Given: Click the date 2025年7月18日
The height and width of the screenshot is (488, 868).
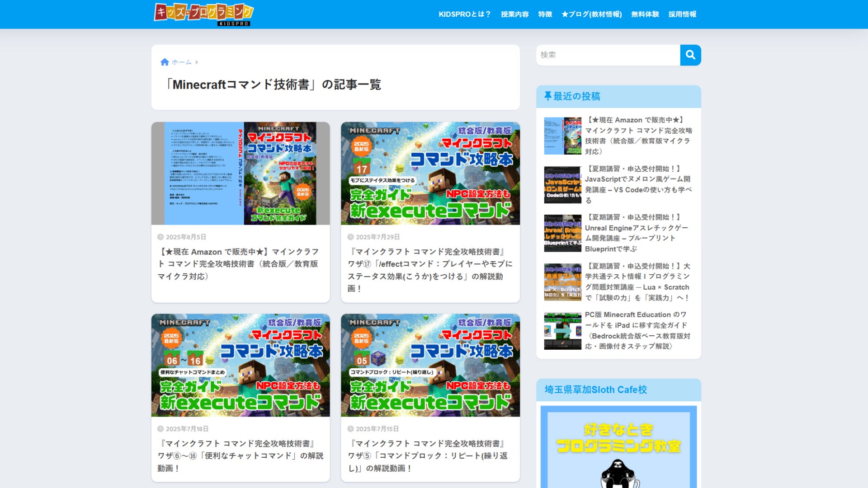Looking at the screenshot, I should [x=187, y=429].
